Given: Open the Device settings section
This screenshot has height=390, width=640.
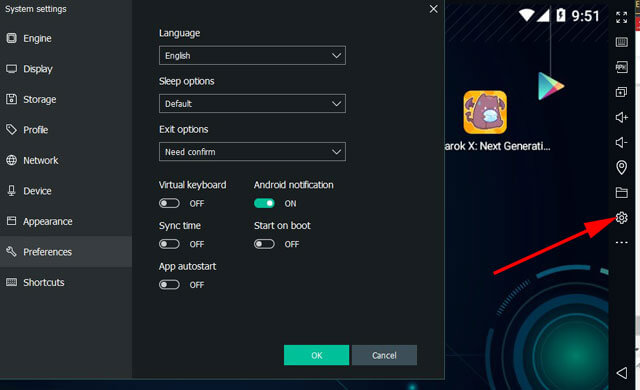Looking at the screenshot, I should (65, 191).
